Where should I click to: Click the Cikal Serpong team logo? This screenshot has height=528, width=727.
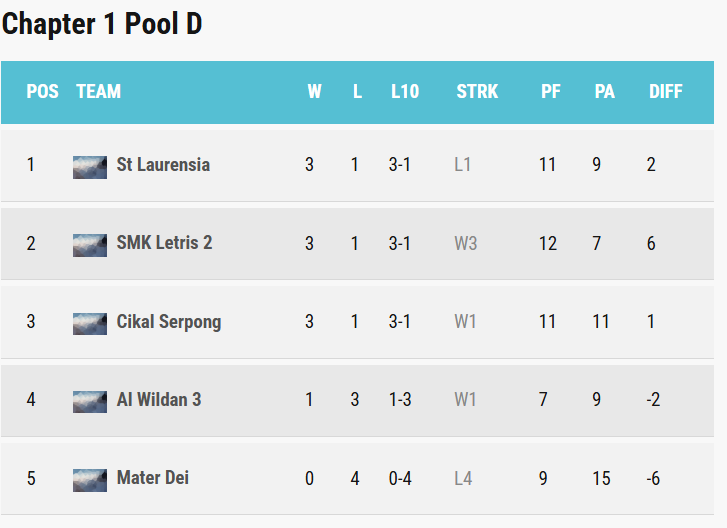90,322
